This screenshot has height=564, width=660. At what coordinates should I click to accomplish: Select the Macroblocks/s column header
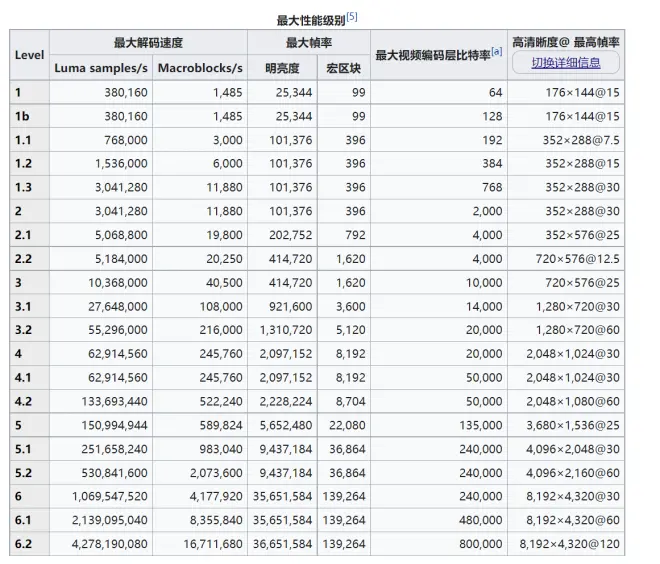pyautogui.click(x=200, y=68)
